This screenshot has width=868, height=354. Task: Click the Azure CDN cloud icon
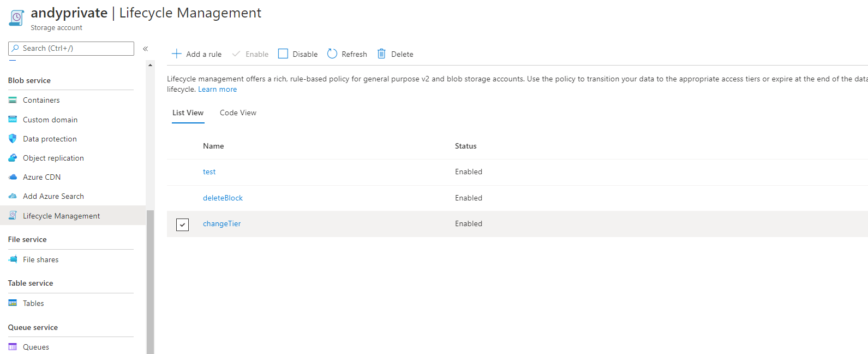(13, 177)
